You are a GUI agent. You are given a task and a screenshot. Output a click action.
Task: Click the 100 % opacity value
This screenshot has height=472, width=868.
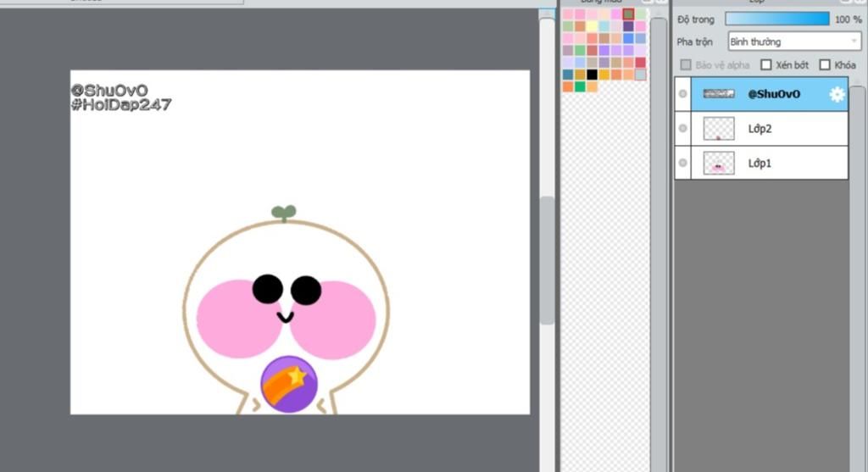(x=848, y=19)
